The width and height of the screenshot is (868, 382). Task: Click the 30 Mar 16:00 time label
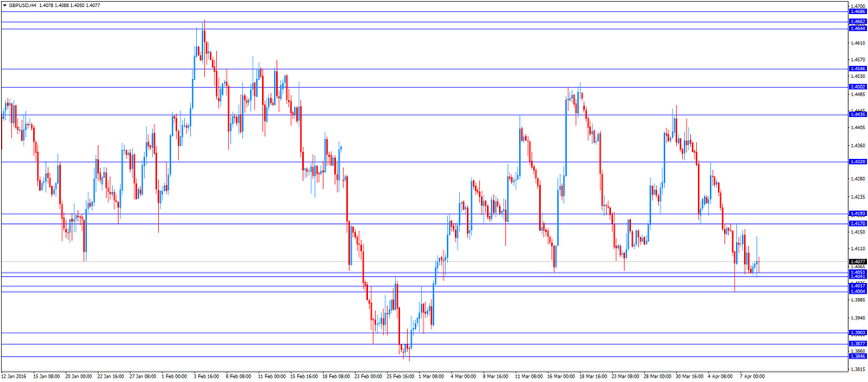tap(688, 377)
